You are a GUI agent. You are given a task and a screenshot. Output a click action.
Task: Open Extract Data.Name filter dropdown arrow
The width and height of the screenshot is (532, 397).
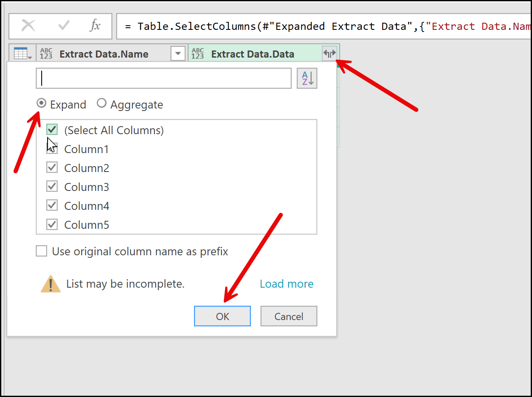178,53
